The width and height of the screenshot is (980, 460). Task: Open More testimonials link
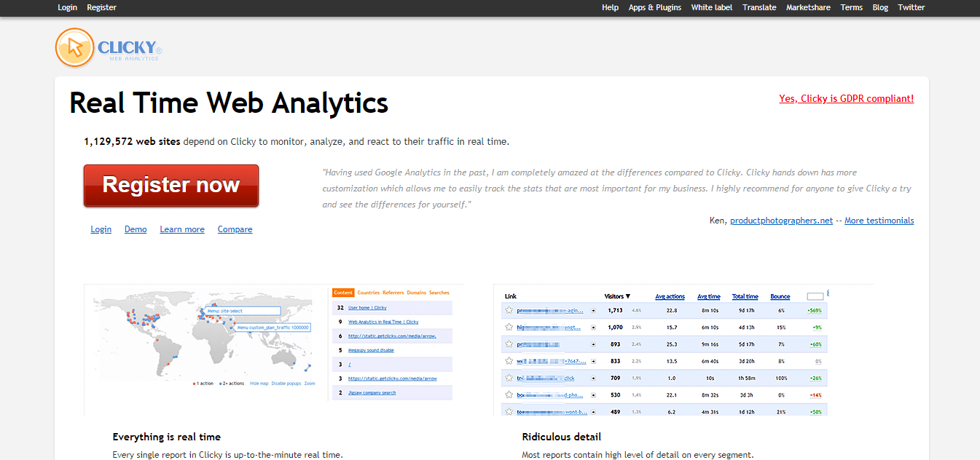879,221
